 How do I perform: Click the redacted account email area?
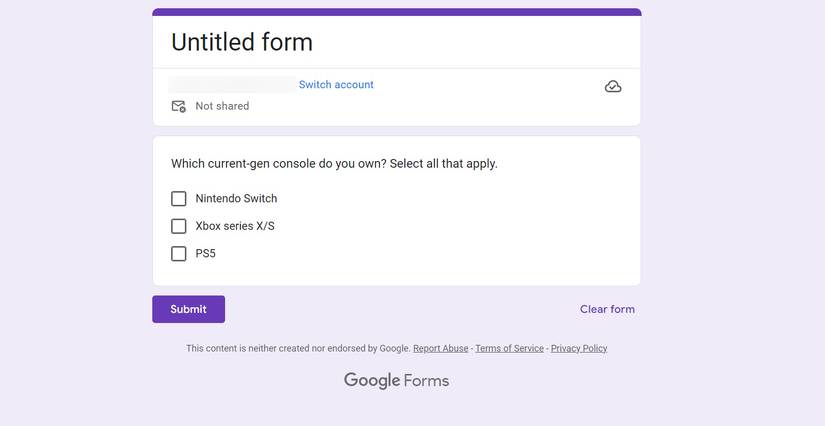pos(232,85)
